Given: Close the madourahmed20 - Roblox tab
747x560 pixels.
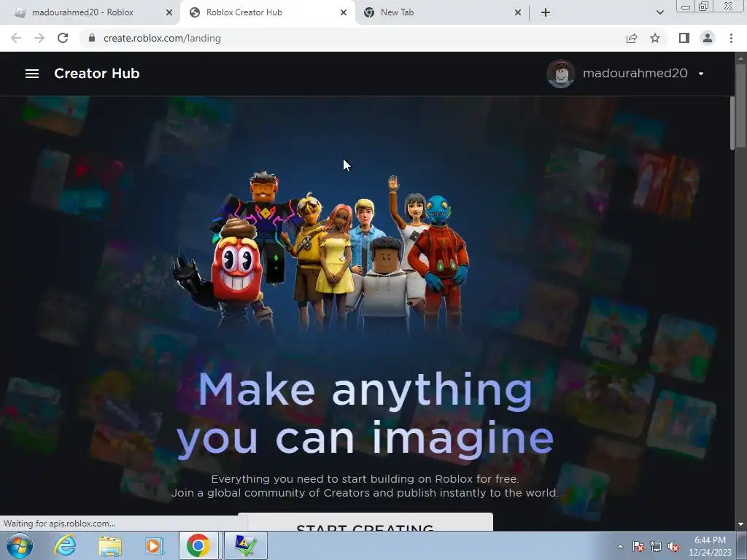Looking at the screenshot, I should point(169,12).
